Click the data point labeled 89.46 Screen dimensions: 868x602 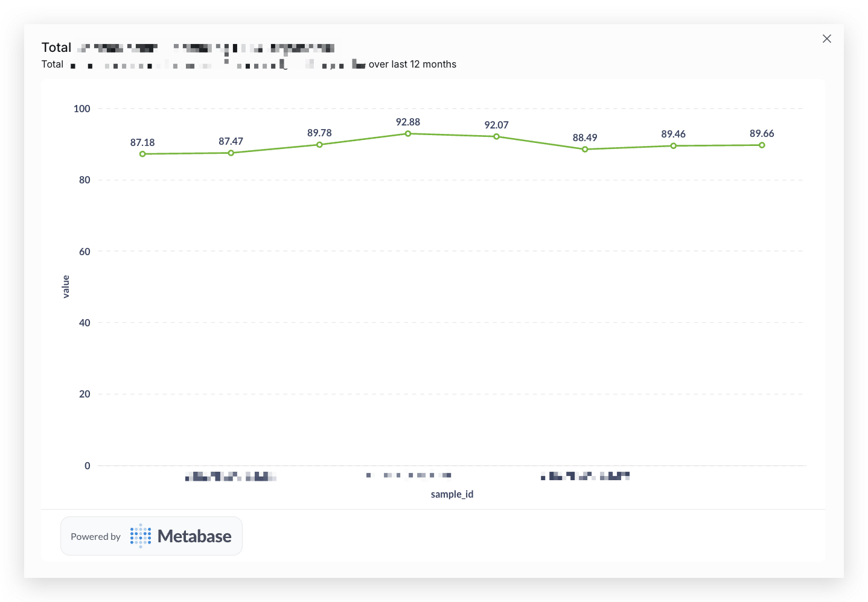click(673, 145)
